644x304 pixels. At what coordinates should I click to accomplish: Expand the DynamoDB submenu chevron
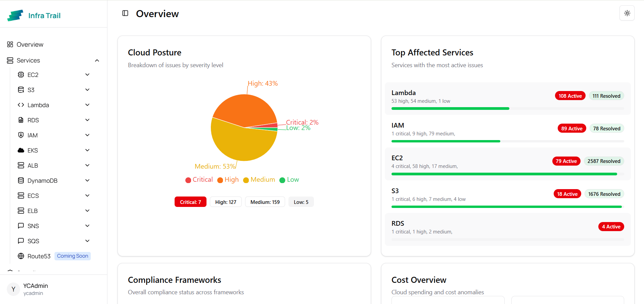point(87,180)
